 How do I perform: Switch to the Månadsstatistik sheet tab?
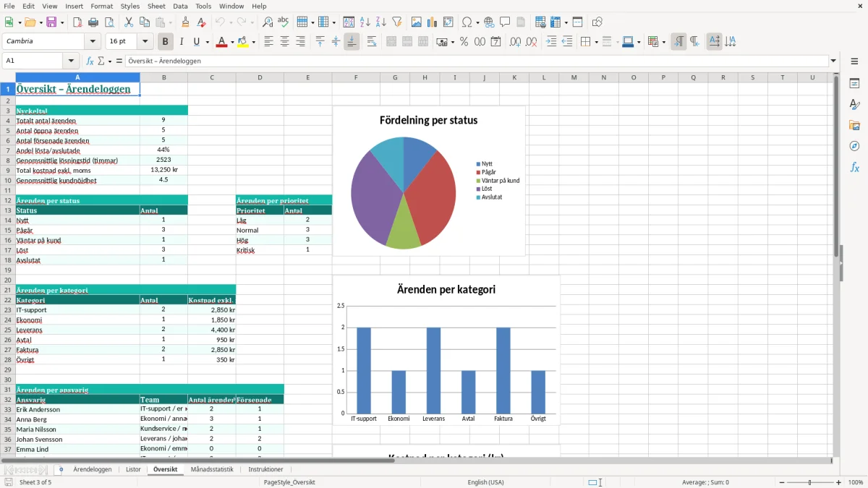[212, 469]
